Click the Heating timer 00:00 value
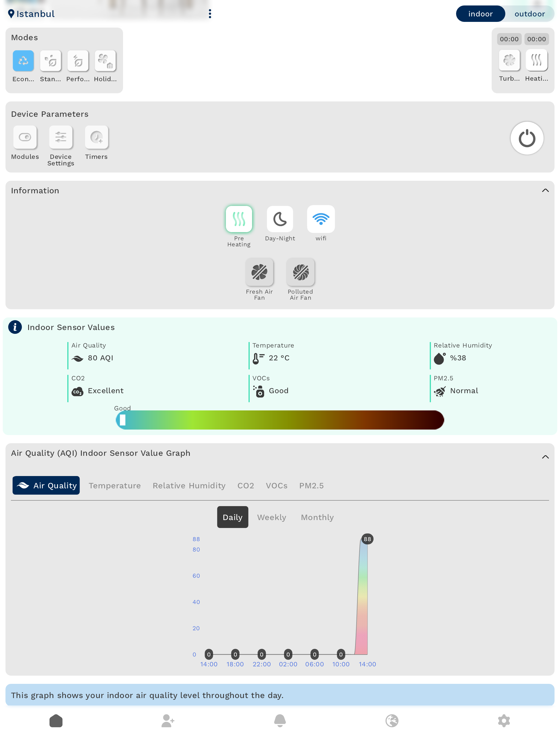 click(x=537, y=39)
